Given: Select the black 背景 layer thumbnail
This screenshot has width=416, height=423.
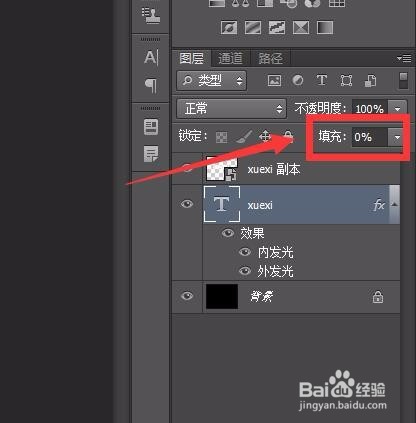Looking at the screenshot, I should (x=222, y=296).
